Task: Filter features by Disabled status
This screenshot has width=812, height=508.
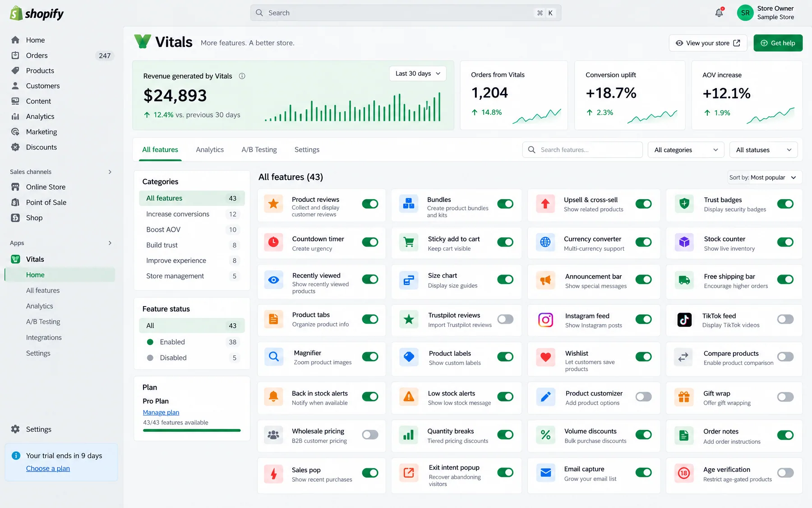Action: pos(192,358)
